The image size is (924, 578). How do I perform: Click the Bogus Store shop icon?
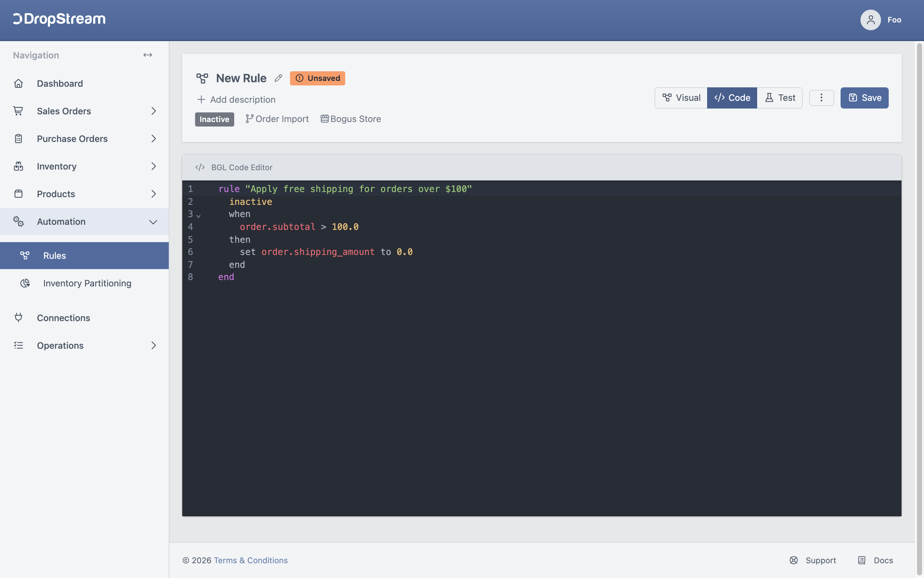click(325, 119)
